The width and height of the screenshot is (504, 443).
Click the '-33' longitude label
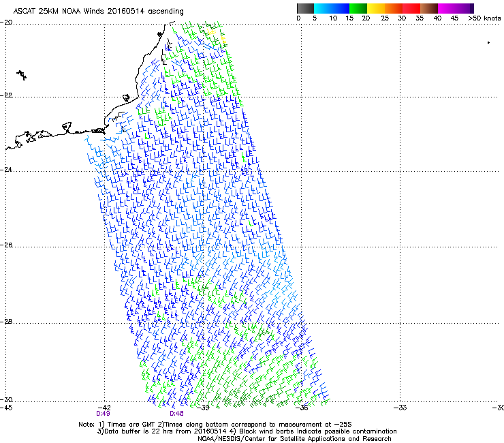coord(400,408)
